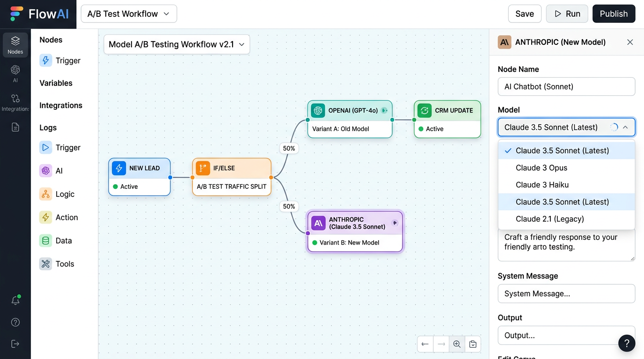Select the Trigger play icon under Logs
The width and height of the screenshot is (644, 359).
[45, 147]
